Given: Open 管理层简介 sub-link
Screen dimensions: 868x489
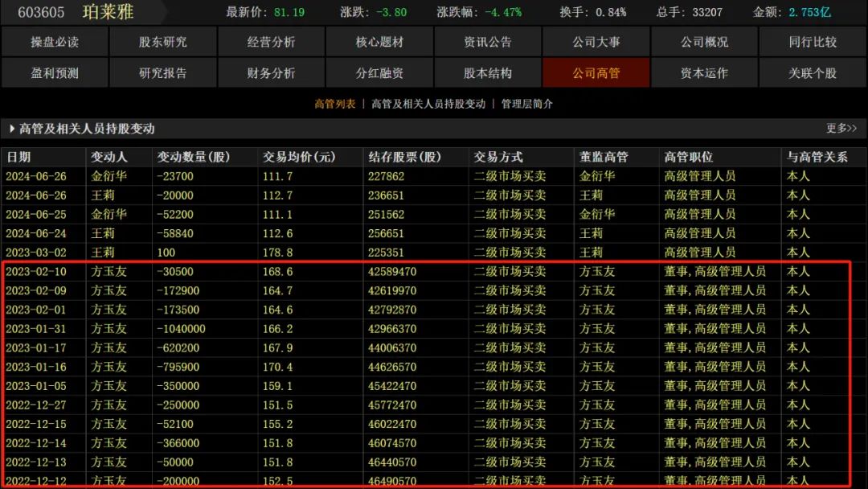Looking at the screenshot, I should [x=527, y=104].
